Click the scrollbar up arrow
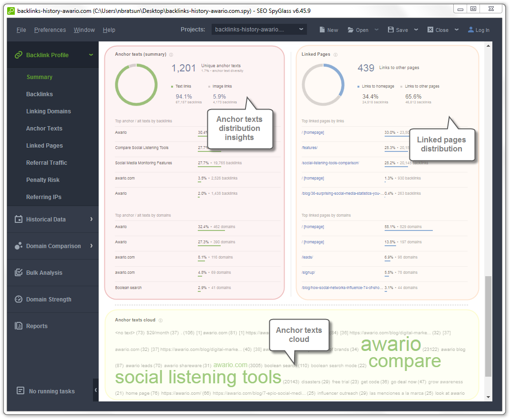This screenshot has width=510, height=420. point(488,46)
